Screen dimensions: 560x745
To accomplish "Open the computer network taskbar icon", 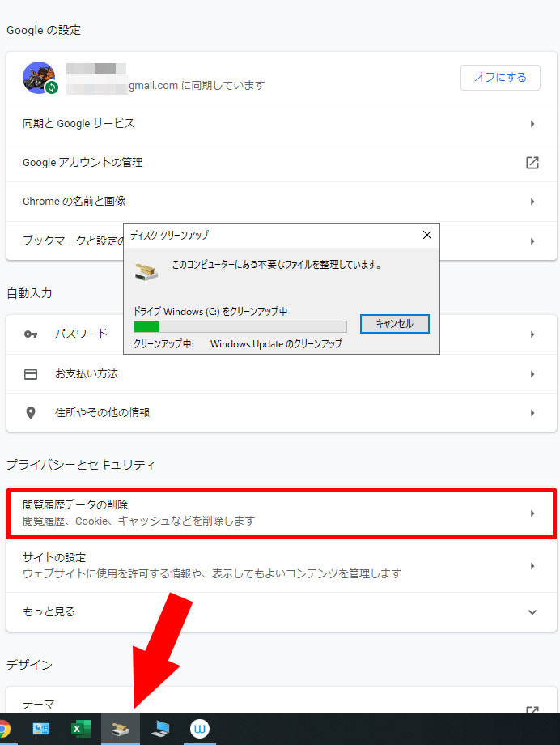I will coord(160,728).
